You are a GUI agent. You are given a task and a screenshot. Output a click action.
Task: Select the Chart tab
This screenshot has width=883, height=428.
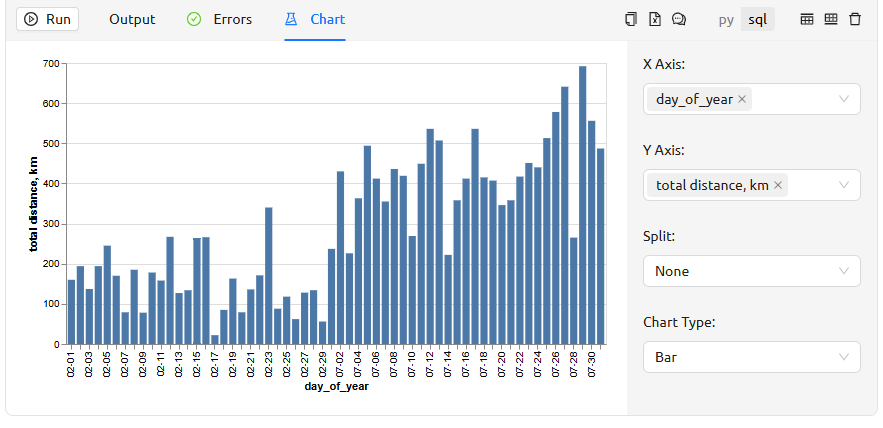tap(315, 19)
